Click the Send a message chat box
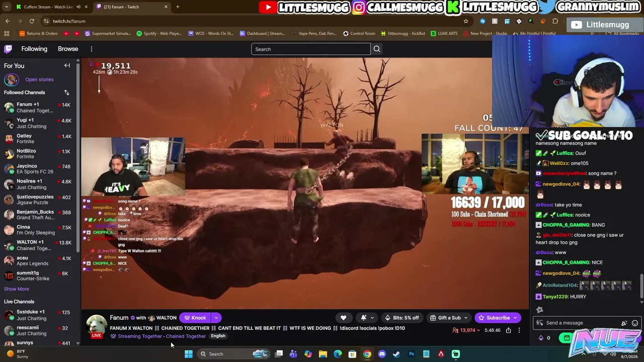Image resolution: width=644 pixels, height=362 pixels. point(579,323)
